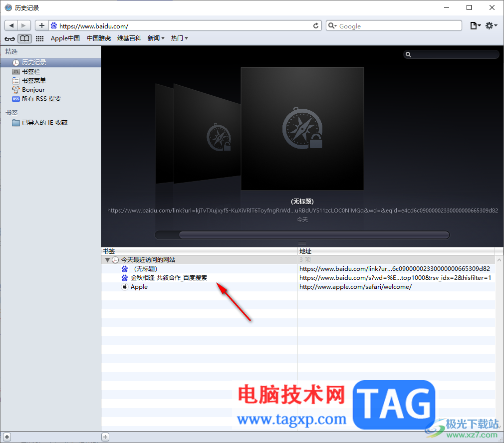504x443 pixels.
Task: Select 书签栏 in the sidebar
Action: click(x=50, y=71)
